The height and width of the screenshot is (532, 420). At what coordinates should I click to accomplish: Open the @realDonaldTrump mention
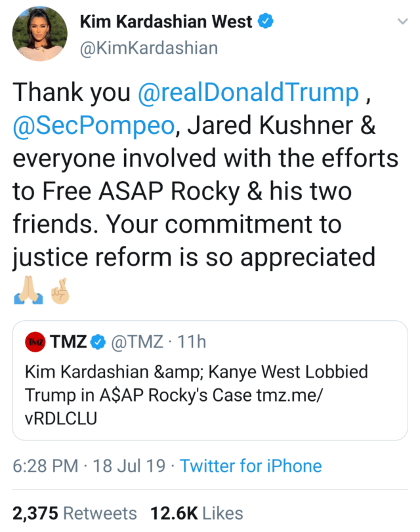click(x=248, y=94)
